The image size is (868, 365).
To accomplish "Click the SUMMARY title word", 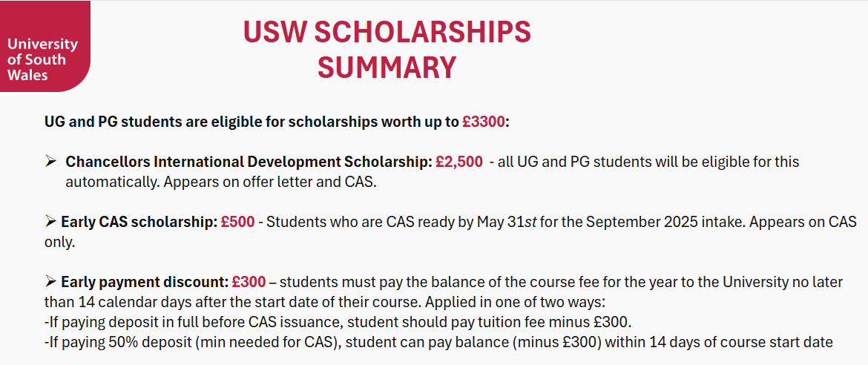I will click(x=387, y=67).
